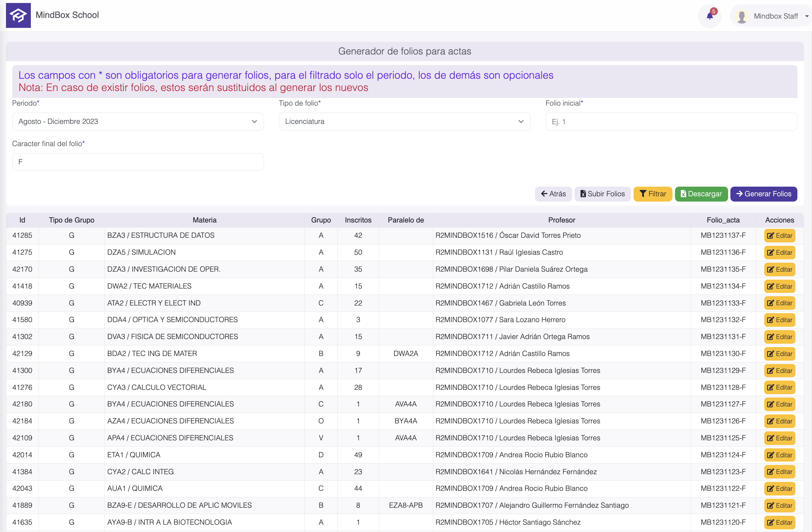
Task: Click the Folio inicial input field
Action: (x=671, y=122)
